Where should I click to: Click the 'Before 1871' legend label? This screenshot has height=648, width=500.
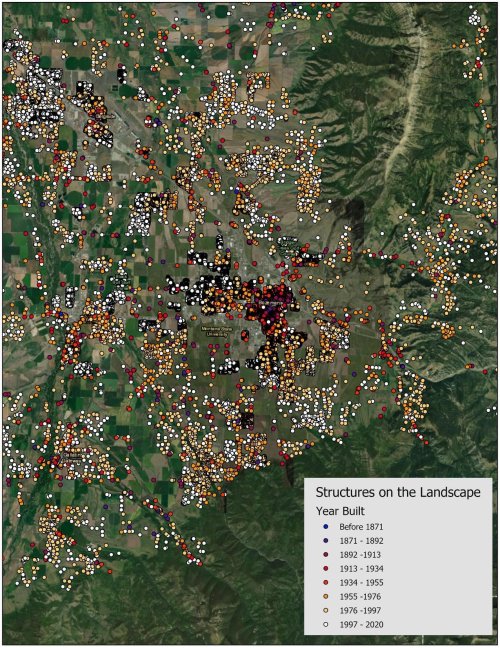361,527
